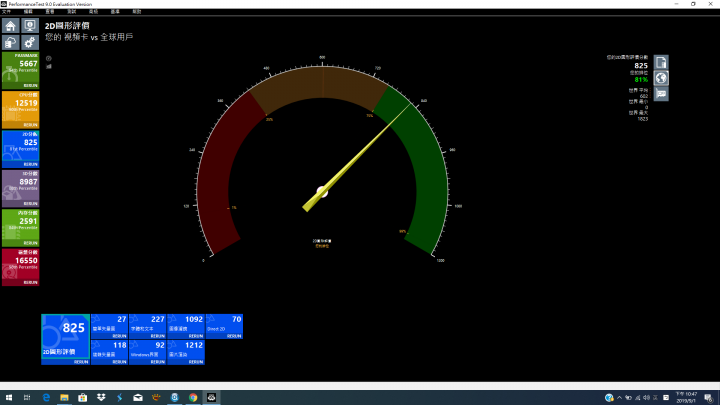Click RERUN on the tile showing 1092

(x=196, y=336)
